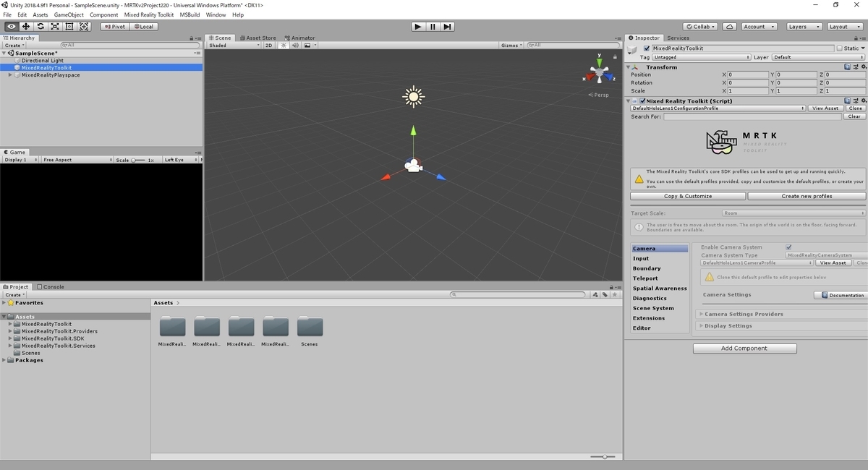Viewport: 868px width, 470px height.
Task: Toggle the 2D scene view mode
Action: tap(268, 46)
